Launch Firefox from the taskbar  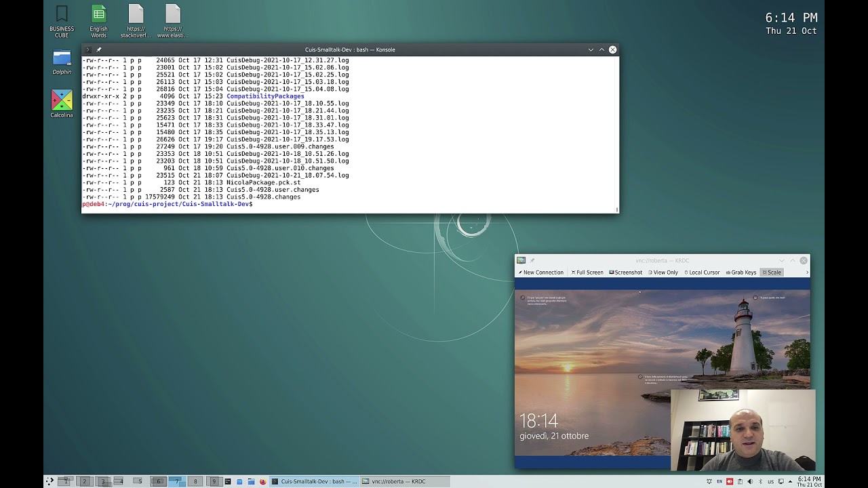[262, 481]
